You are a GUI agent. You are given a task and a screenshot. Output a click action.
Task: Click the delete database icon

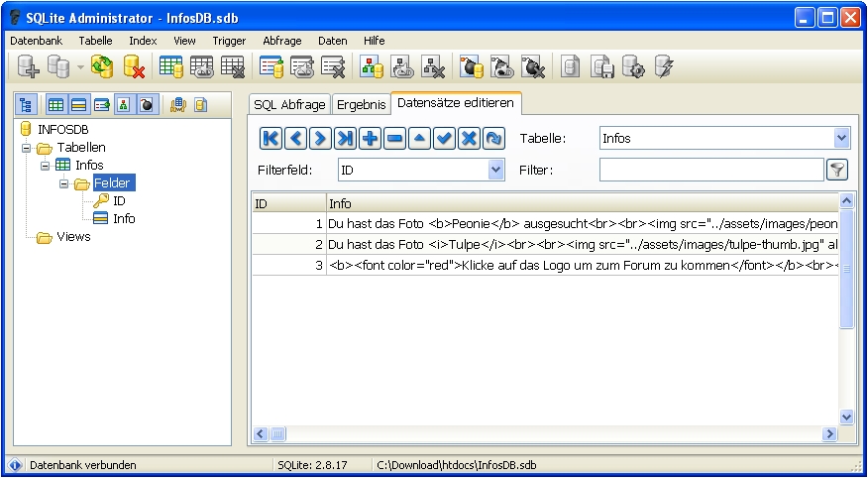tap(134, 66)
